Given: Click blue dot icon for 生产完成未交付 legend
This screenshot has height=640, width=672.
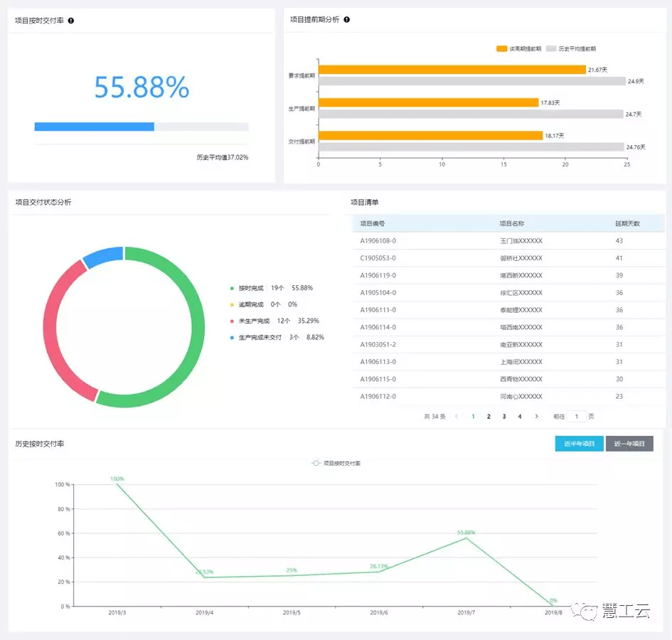Looking at the screenshot, I should click(232, 337).
